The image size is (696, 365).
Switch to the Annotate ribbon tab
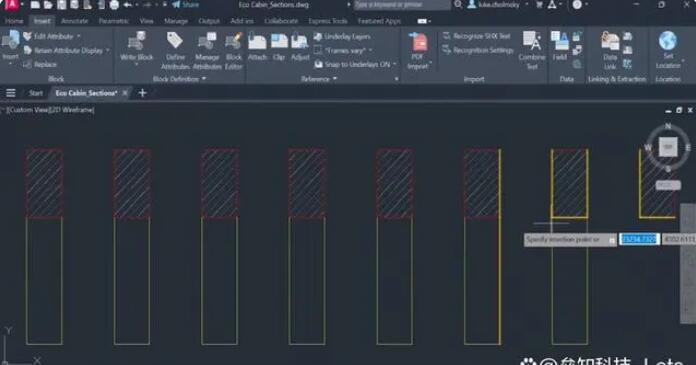[x=75, y=21]
